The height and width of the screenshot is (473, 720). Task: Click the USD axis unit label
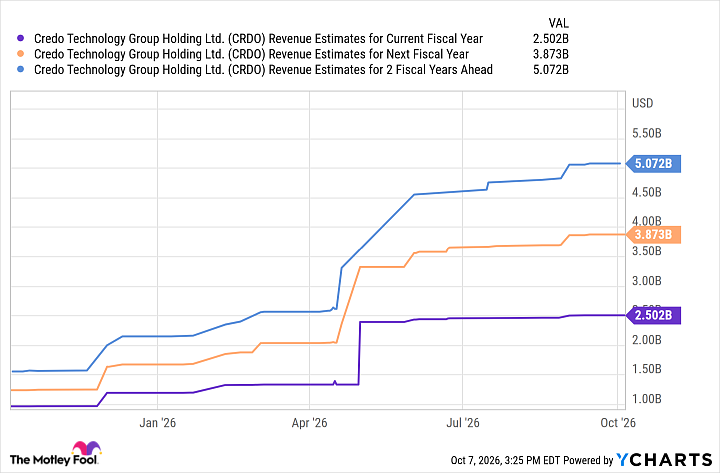click(x=642, y=103)
